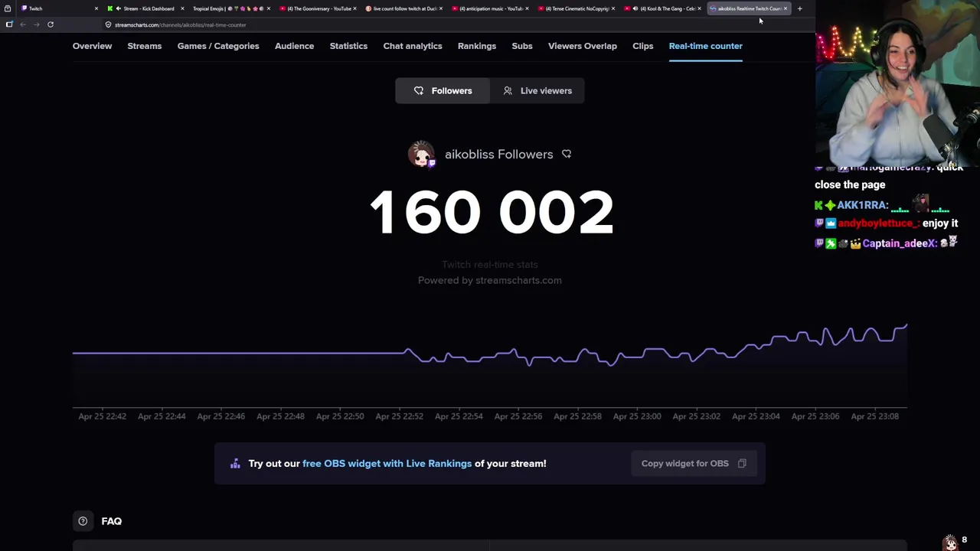Open the Clips section

click(643, 46)
